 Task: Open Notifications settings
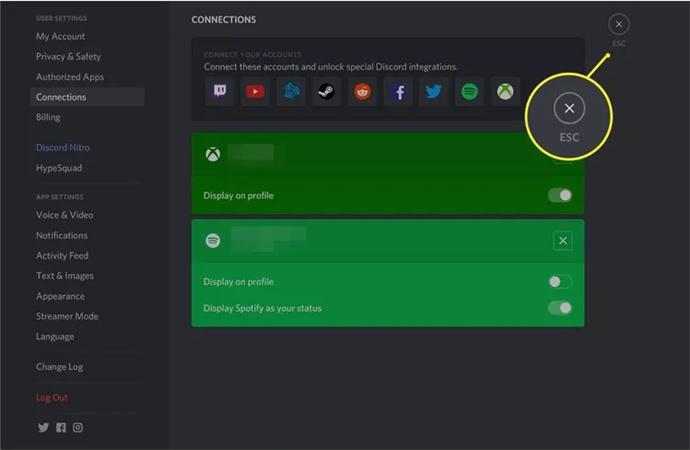pyautogui.click(x=87, y=235)
